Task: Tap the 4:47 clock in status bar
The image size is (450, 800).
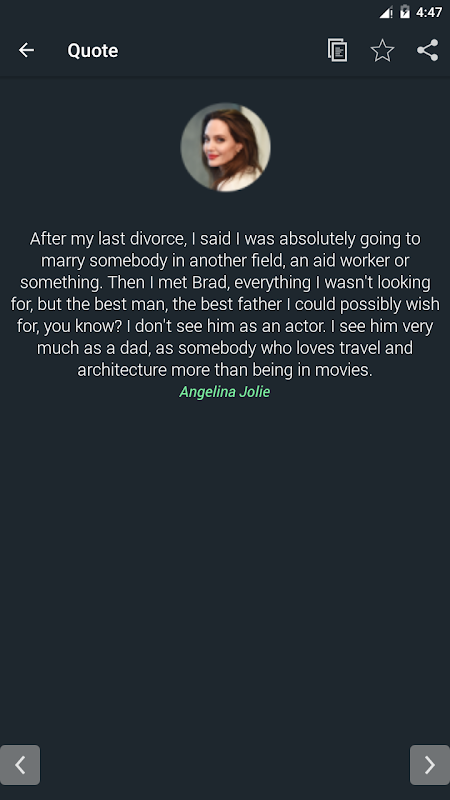Action: point(429,12)
